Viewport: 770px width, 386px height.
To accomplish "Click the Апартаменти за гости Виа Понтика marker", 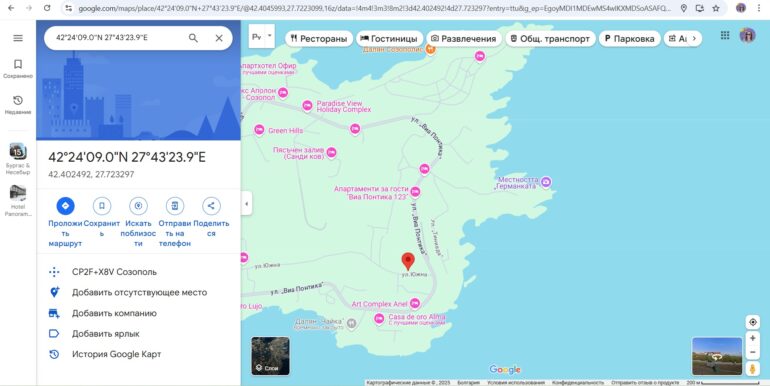I will [x=415, y=192].
